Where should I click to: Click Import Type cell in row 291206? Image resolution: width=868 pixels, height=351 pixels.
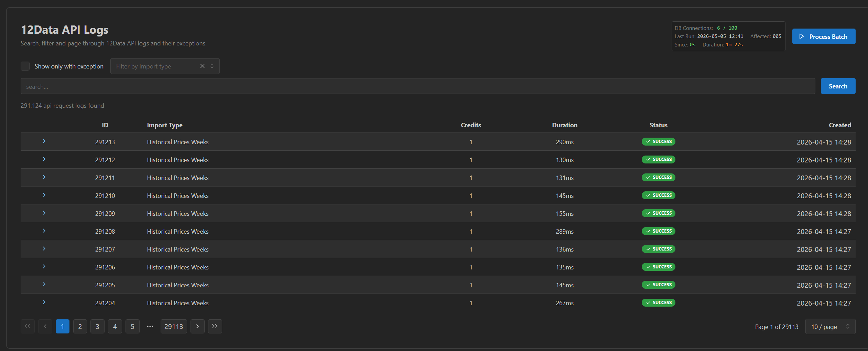coord(178,267)
